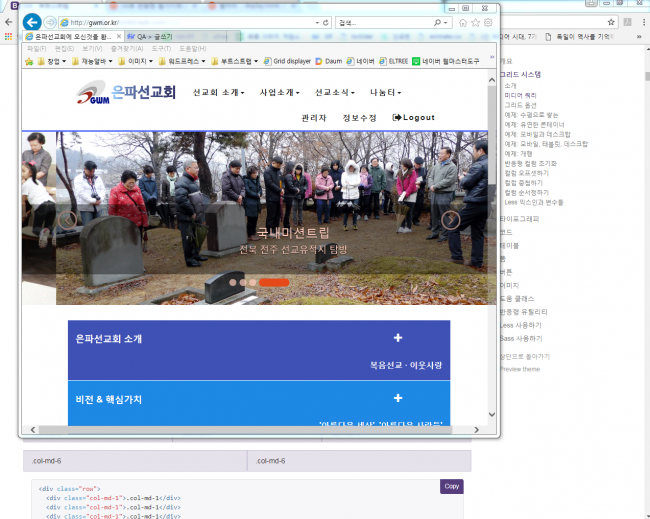Click the IE search magnifier icon
This screenshot has height=519, width=650.
click(x=437, y=23)
